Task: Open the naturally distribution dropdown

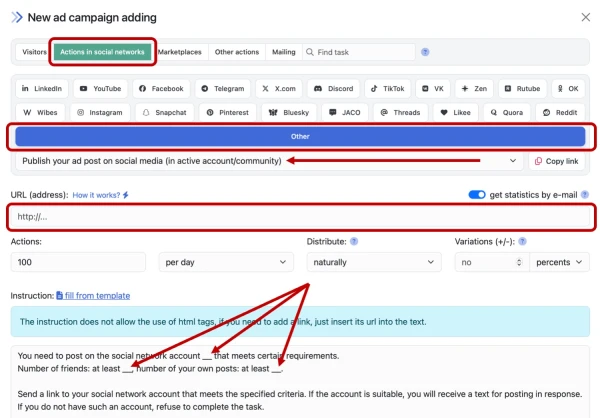Action: (370, 262)
